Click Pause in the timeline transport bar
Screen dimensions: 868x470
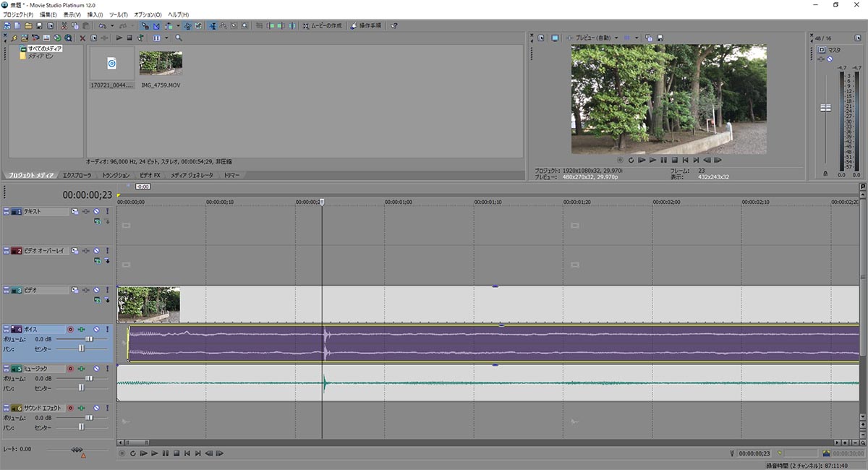[x=166, y=453]
